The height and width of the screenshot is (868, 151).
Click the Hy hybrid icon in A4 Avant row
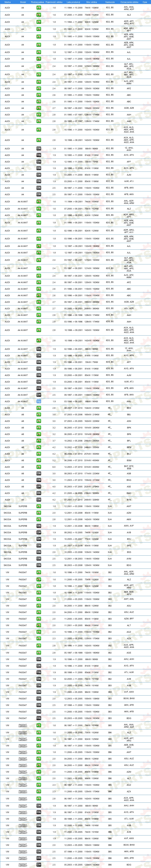pyautogui.click(x=39, y=402)
